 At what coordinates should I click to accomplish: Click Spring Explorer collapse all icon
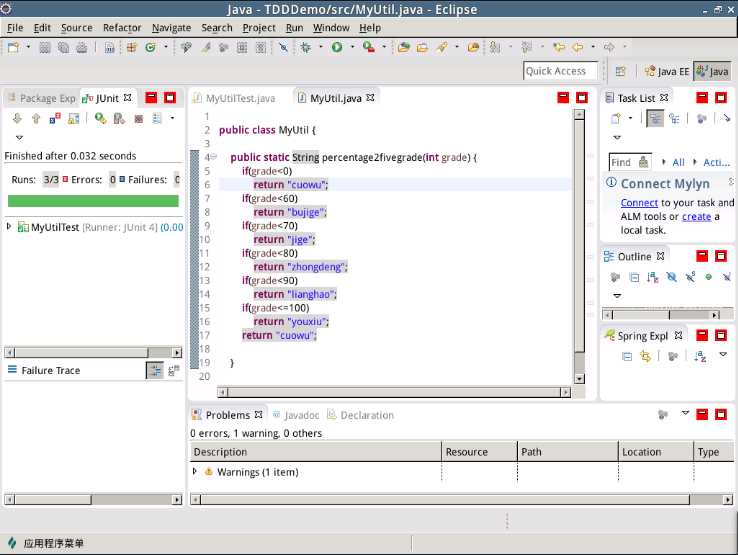coord(627,356)
